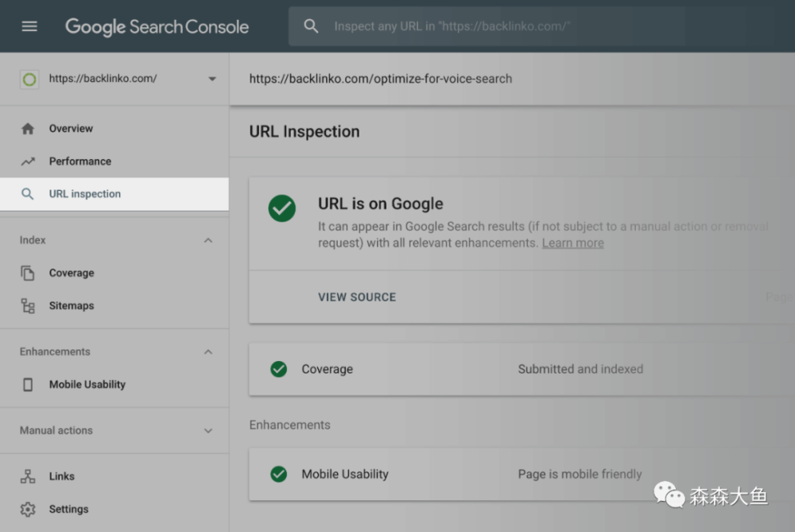The image size is (795, 532).
Task: Select URL inspection in the sidebar
Action: click(x=85, y=194)
